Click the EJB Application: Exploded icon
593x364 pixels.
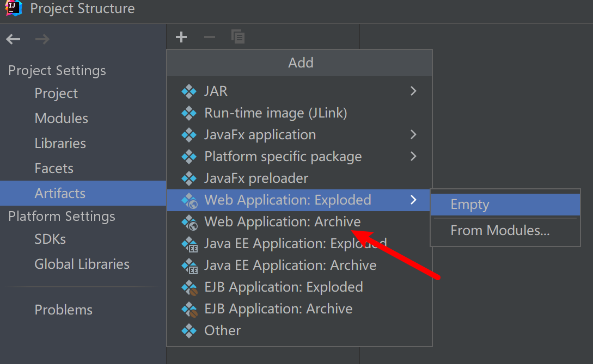(189, 287)
